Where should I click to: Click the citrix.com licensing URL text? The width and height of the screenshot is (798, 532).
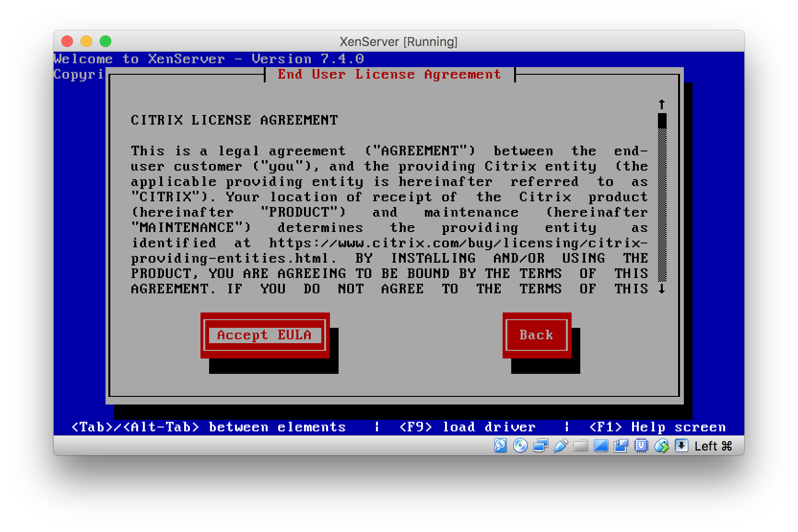pos(458,243)
